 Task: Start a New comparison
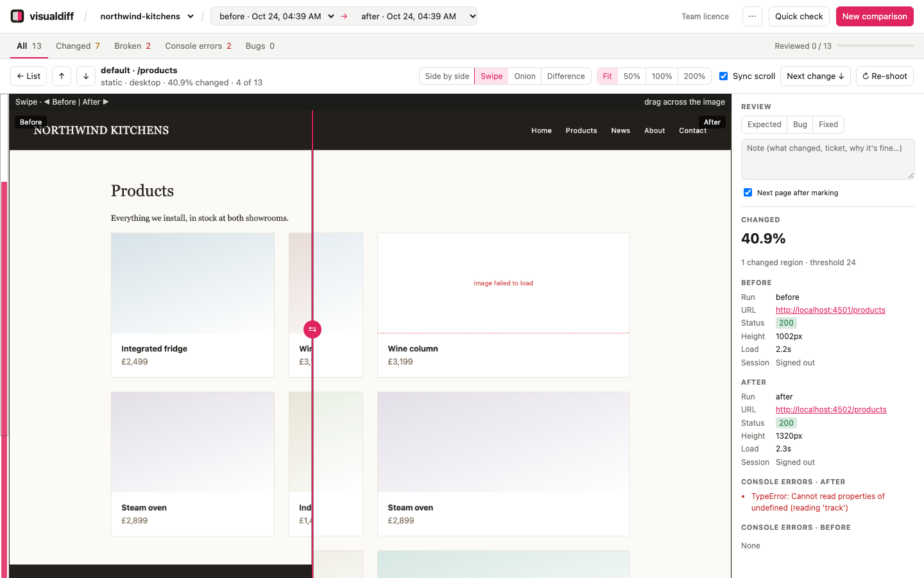(875, 16)
